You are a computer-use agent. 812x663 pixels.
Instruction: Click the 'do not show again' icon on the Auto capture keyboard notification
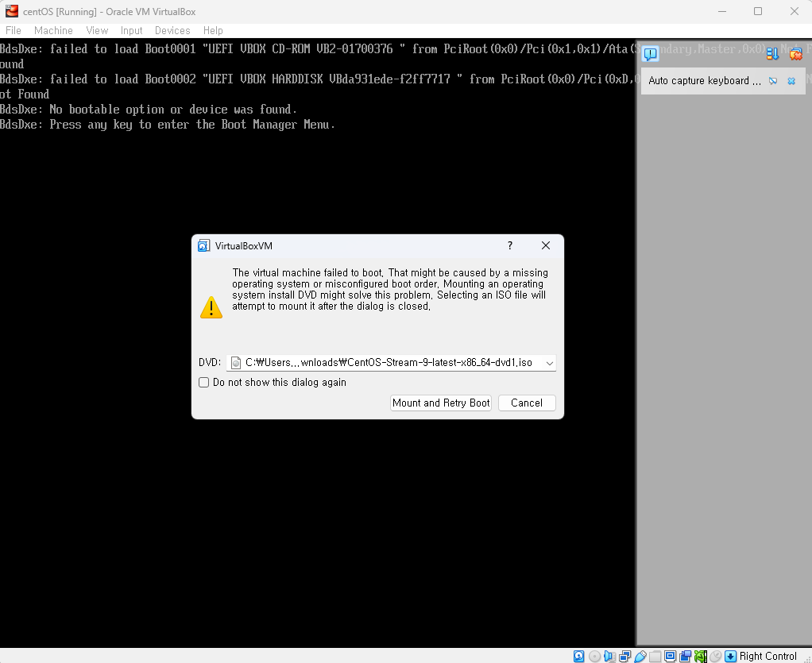click(773, 81)
